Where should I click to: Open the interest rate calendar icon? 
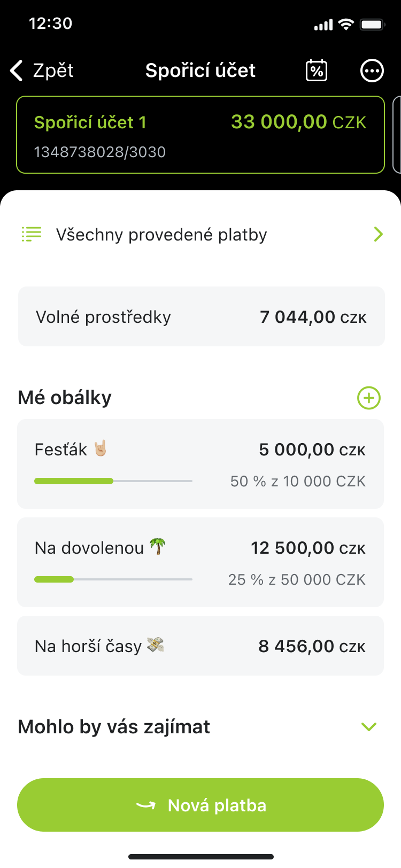pos(317,71)
